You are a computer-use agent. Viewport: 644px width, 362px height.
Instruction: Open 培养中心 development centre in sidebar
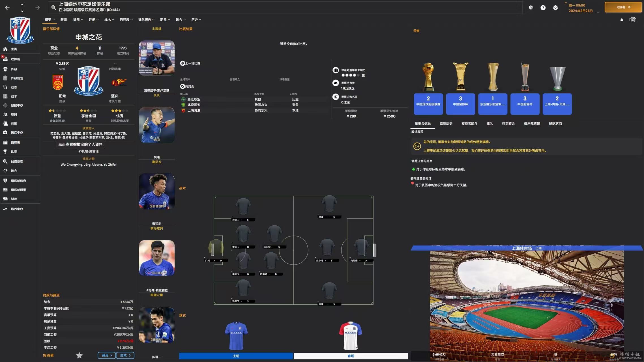click(x=17, y=209)
